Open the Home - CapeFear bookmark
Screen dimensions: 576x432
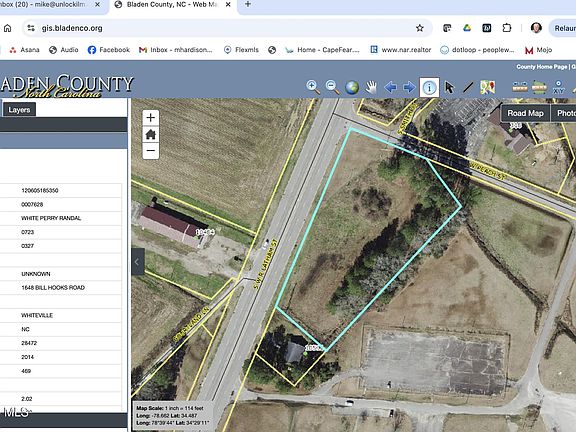click(322, 50)
